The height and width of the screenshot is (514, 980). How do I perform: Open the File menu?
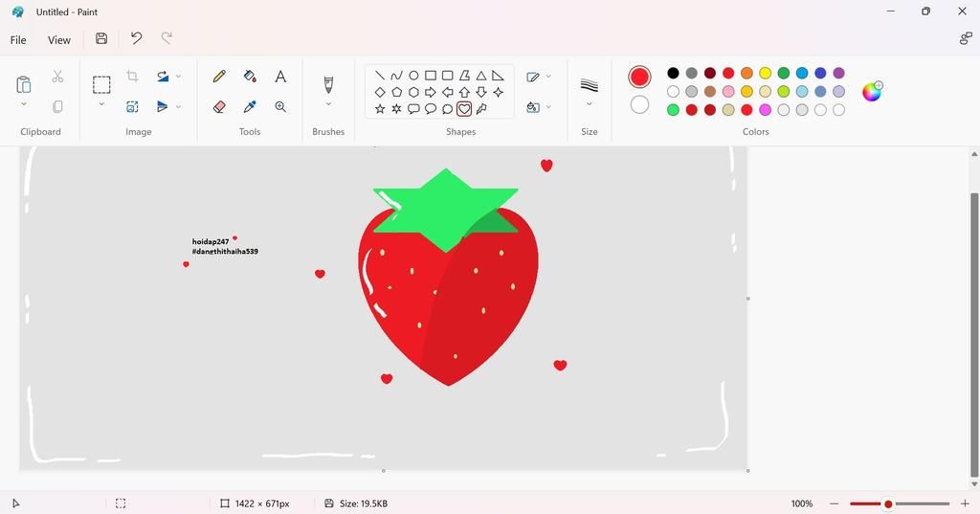pos(18,40)
